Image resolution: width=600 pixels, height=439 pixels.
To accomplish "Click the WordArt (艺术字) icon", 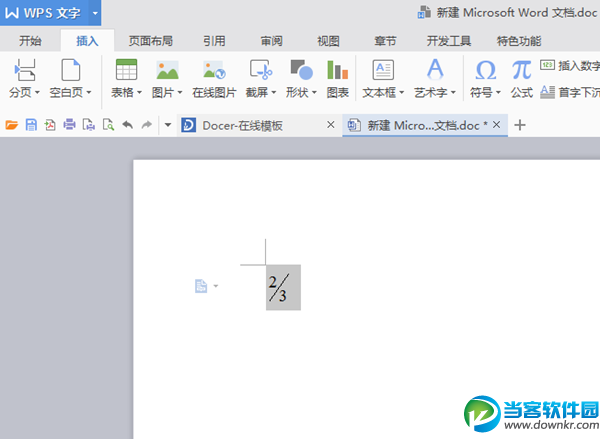I will click(x=435, y=69).
